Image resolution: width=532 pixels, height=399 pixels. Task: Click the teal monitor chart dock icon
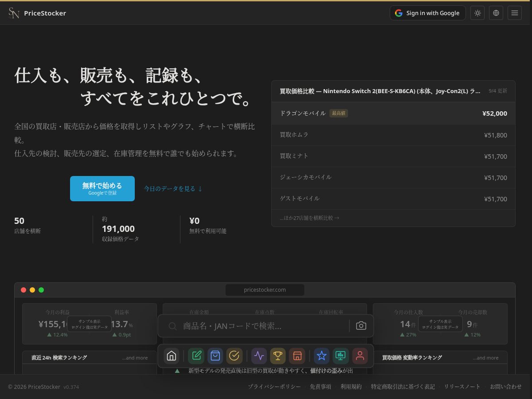coord(340,356)
